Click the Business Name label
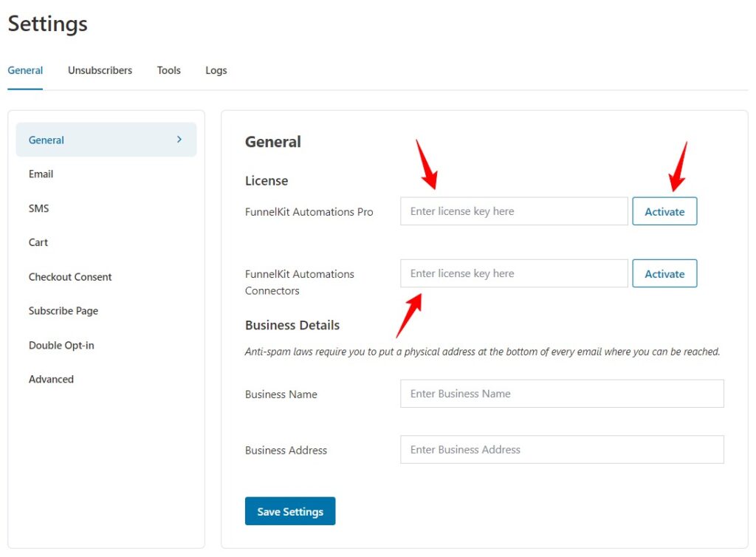Image resolution: width=756 pixels, height=557 pixels. point(281,394)
